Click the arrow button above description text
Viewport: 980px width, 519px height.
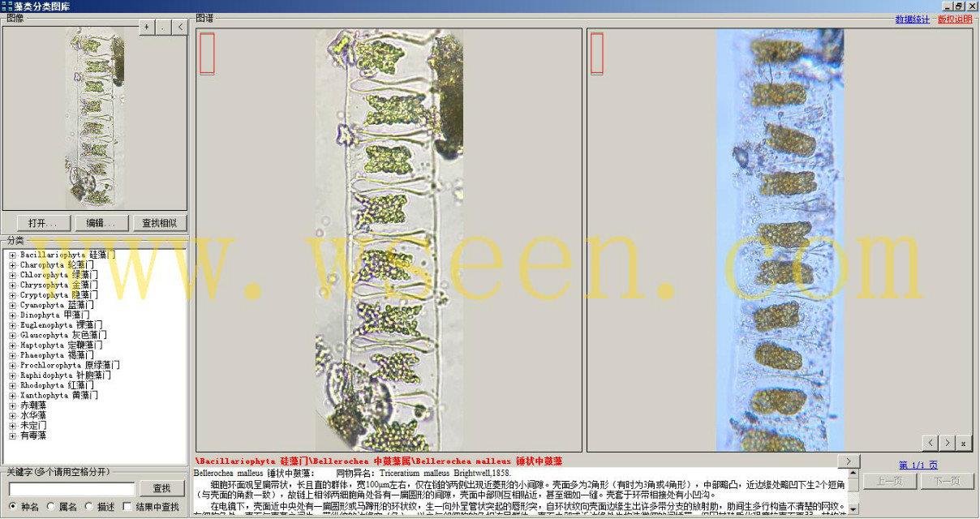click(x=849, y=461)
